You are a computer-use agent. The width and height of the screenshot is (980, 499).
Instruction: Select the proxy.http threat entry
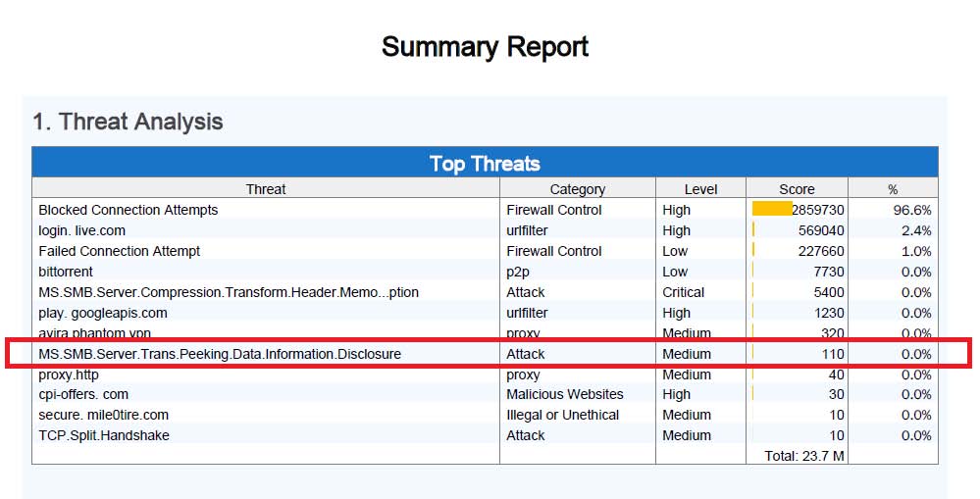click(69, 374)
